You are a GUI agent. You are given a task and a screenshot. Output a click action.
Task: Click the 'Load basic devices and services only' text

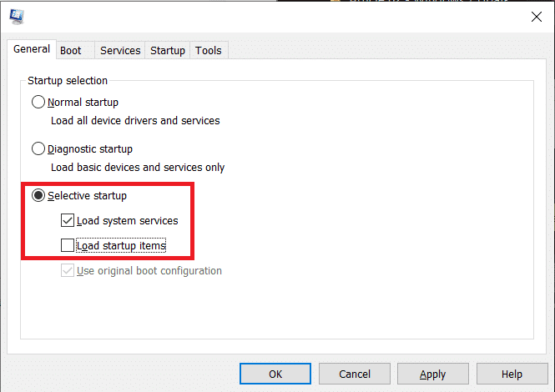pos(138,168)
